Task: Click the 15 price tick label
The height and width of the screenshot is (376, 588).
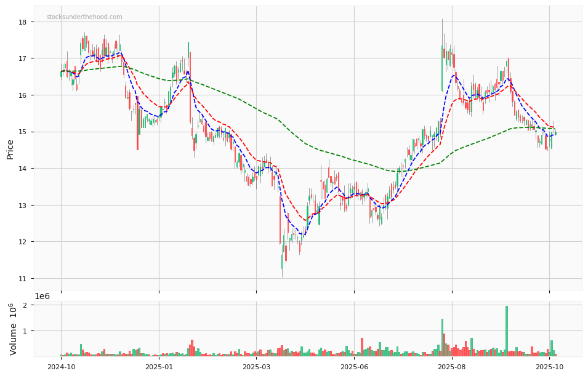Action: pos(23,132)
